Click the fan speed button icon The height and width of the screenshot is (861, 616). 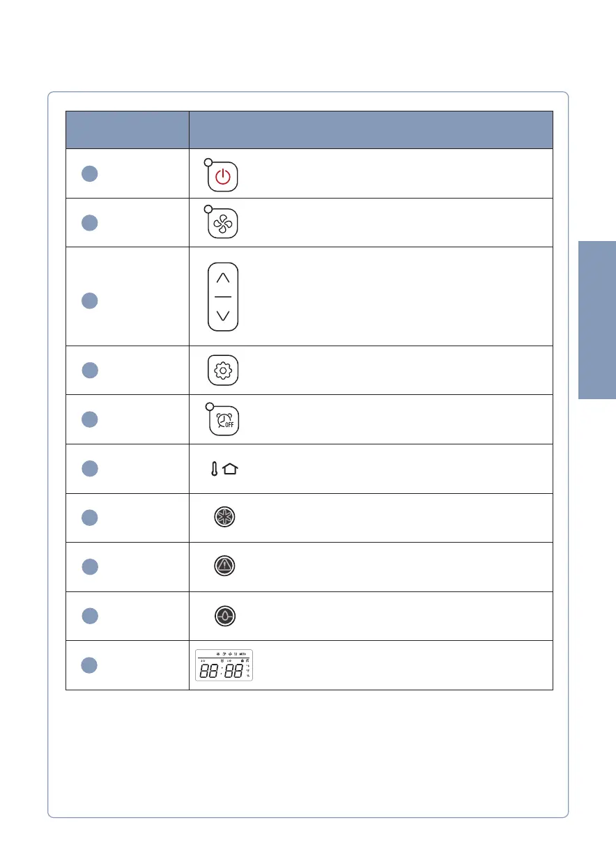[223, 224]
